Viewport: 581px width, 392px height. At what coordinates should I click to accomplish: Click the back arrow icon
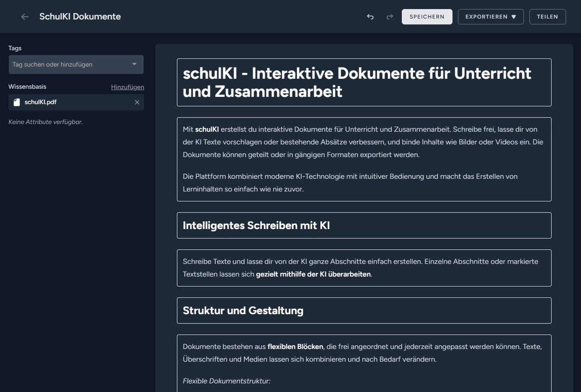point(25,17)
